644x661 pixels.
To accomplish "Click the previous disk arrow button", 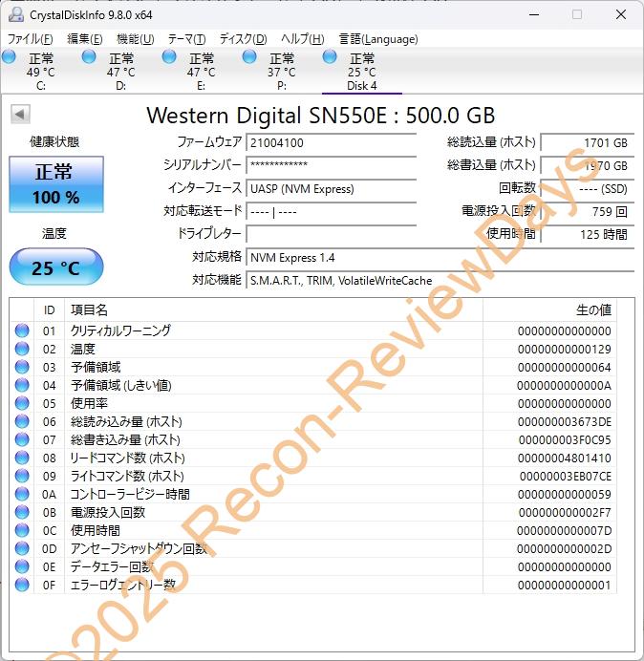I will 19,115.
